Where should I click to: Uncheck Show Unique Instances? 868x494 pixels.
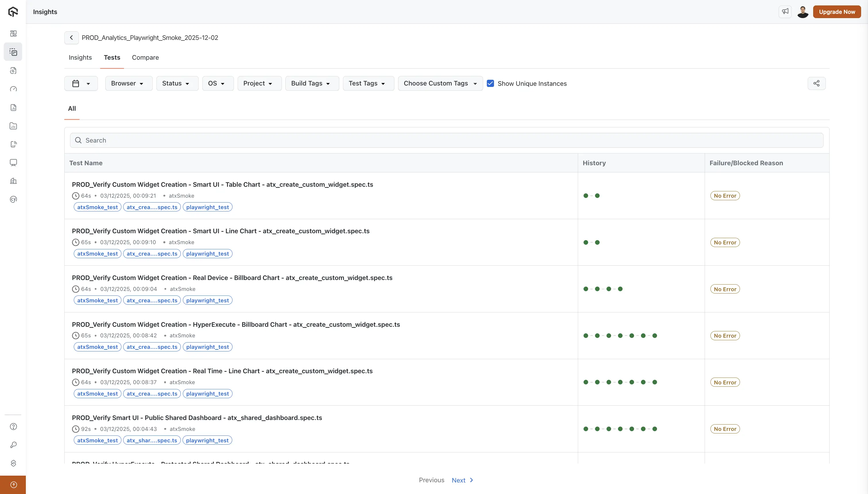click(490, 83)
